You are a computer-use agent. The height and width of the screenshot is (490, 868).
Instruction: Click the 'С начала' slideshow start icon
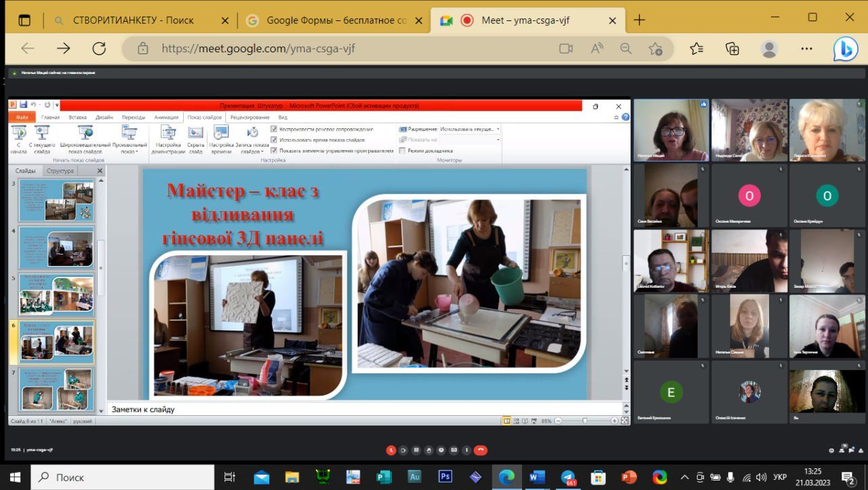pos(19,140)
